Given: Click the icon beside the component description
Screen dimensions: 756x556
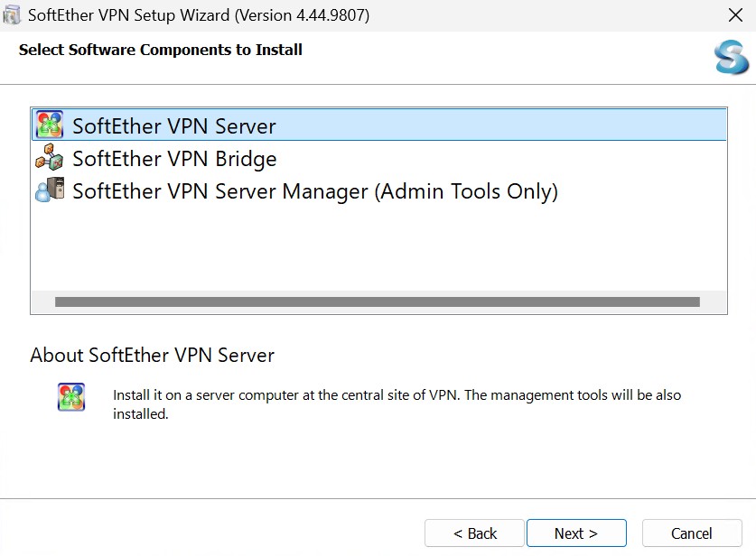Looking at the screenshot, I should 71,397.
